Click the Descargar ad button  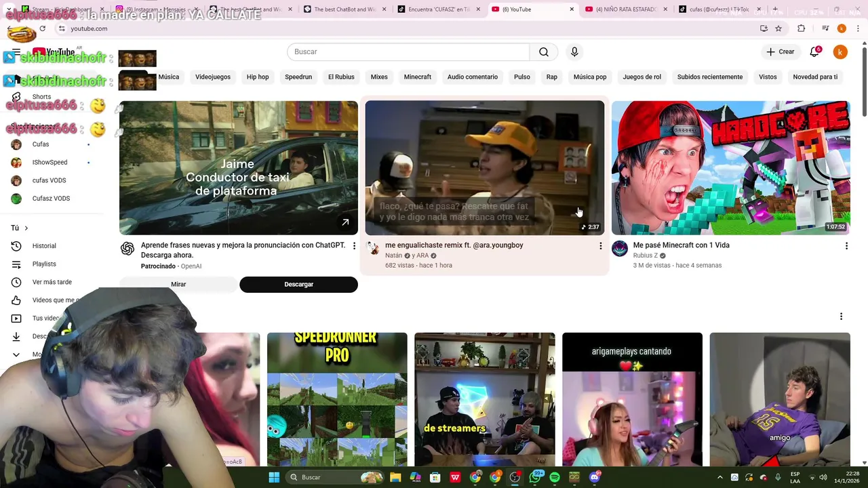tap(298, 285)
